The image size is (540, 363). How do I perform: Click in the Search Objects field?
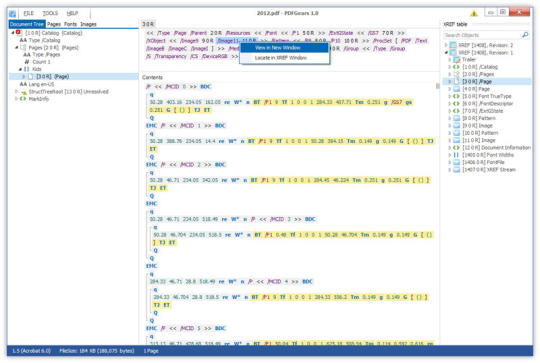pyautogui.click(x=482, y=35)
